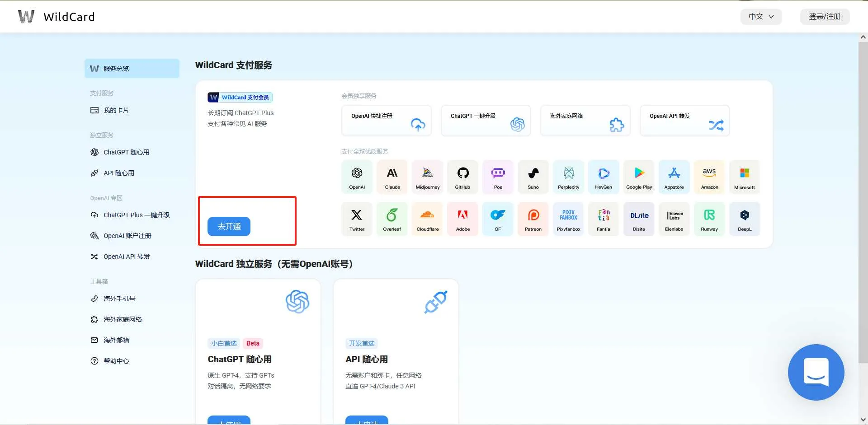Select the Pixivfanbox service icon
This screenshot has height=425, width=868.
568,219
